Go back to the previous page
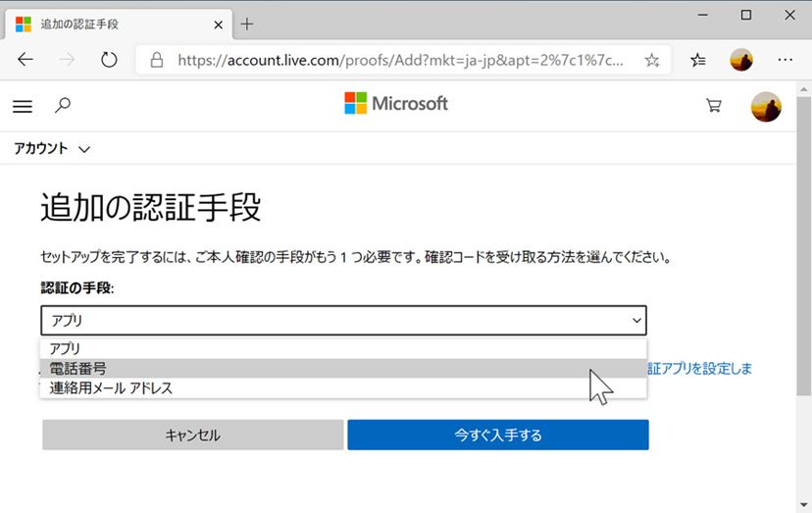Image resolution: width=812 pixels, height=513 pixels. (25, 60)
